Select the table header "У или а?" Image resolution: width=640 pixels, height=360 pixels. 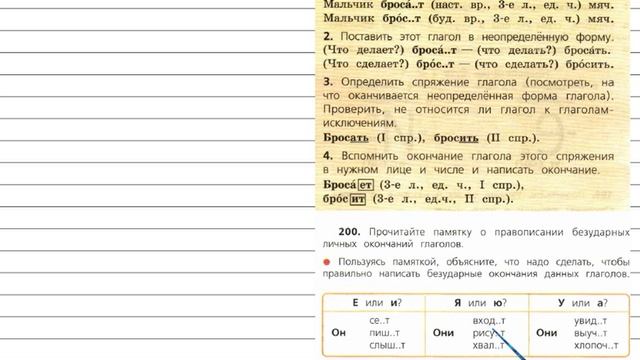582,303
